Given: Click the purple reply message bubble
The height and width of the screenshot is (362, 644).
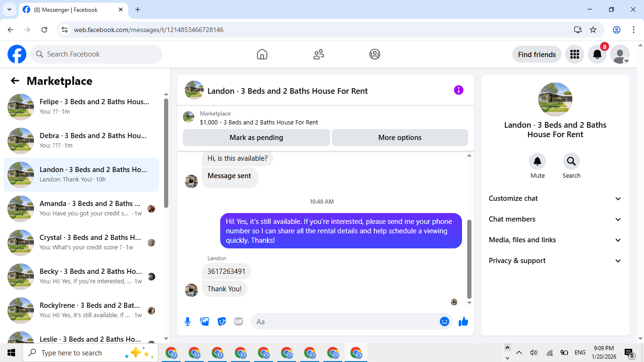Looking at the screenshot, I should [341, 231].
